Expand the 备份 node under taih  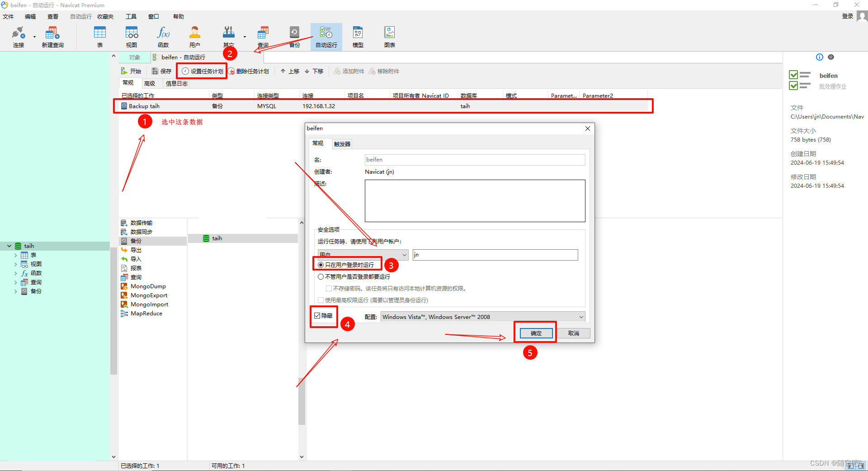pyautogui.click(x=16, y=291)
